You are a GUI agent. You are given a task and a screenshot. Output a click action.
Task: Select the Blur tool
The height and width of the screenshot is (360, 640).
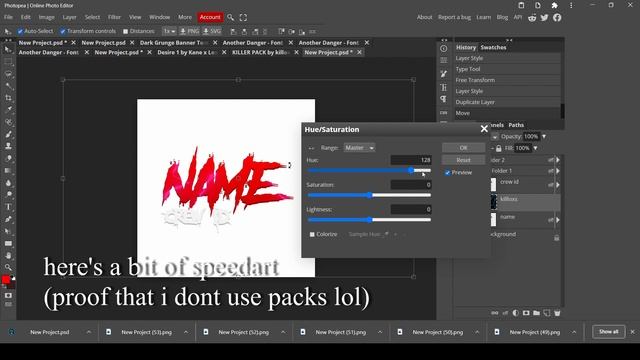[8, 183]
